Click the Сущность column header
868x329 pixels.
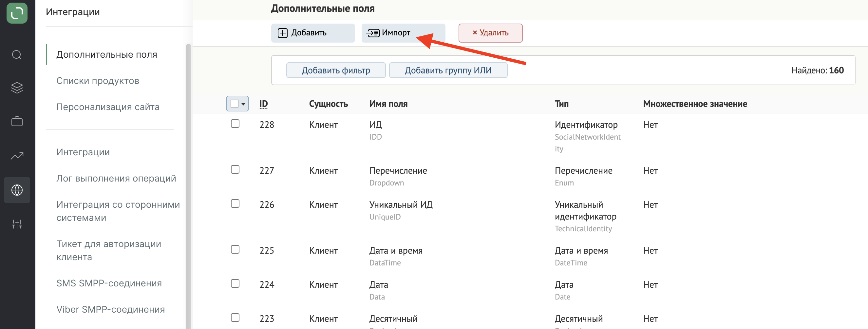(328, 104)
